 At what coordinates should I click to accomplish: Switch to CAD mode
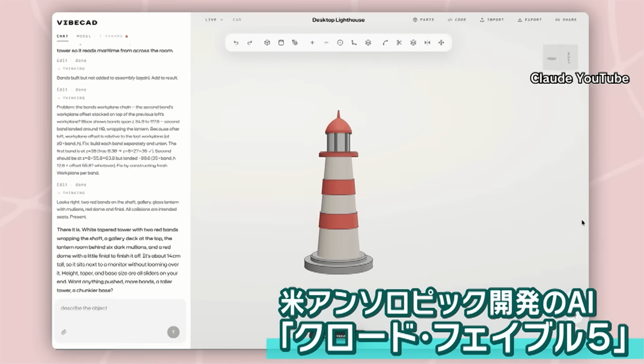[x=237, y=20]
